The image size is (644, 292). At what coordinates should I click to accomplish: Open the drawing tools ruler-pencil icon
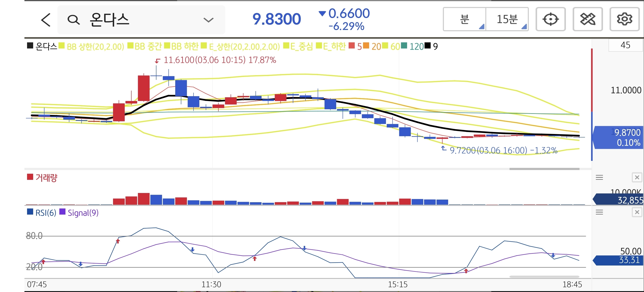pyautogui.click(x=587, y=19)
